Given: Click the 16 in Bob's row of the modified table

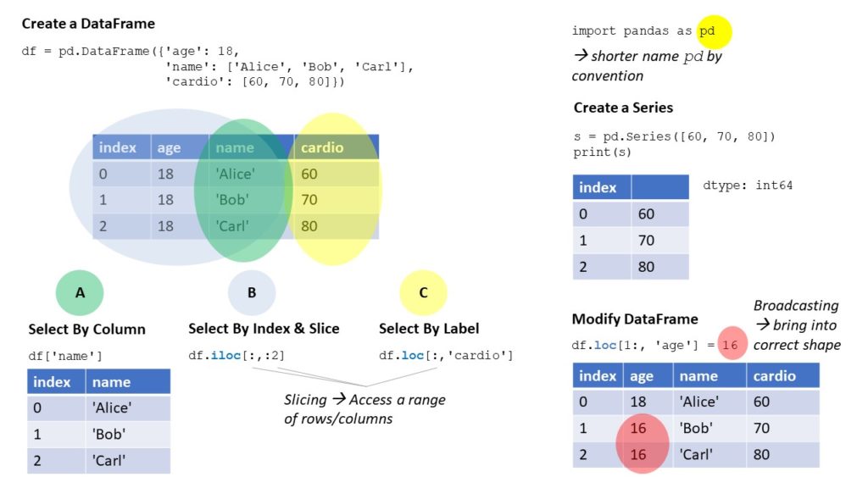Looking at the screenshot, I should tap(638, 428).
